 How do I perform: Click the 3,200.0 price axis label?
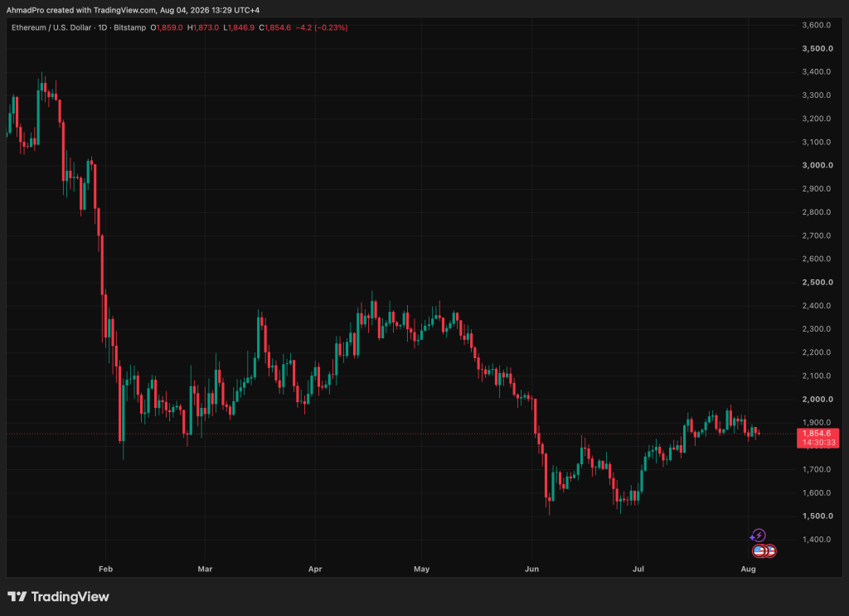click(817, 119)
